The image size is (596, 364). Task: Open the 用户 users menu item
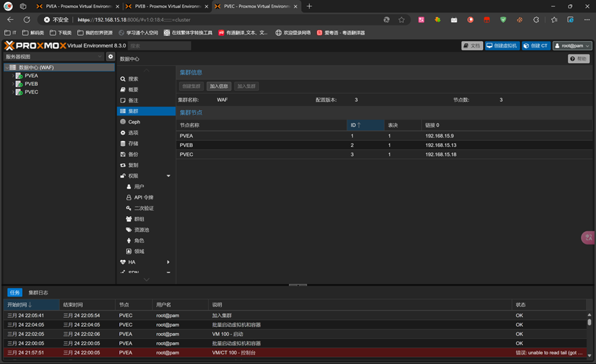(146, 186)
